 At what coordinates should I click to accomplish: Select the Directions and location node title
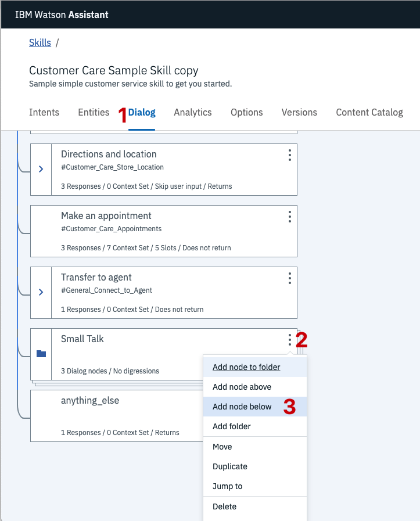pos(109,154)
